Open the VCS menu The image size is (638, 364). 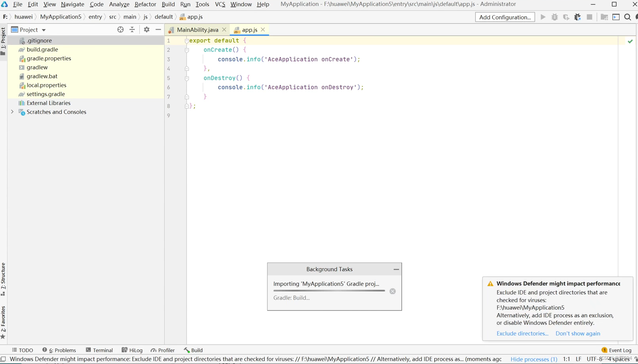click(x=220, y=4)
